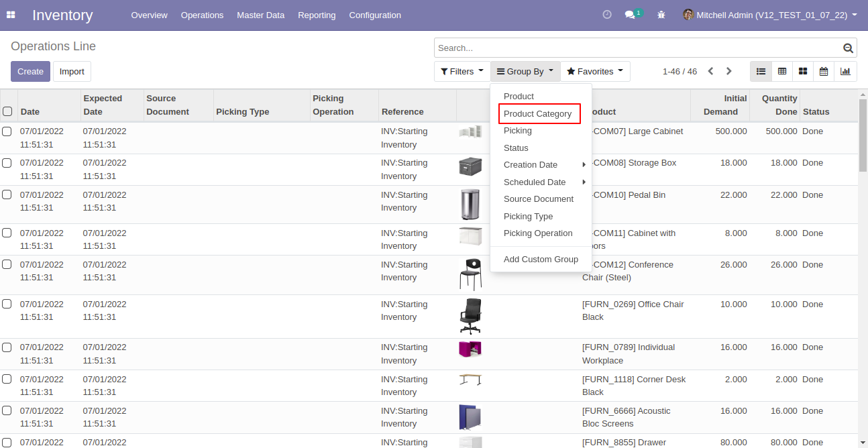The width and height of the screenshot is (868, 448).
Task: Group by Status option
Action: click(x=541, y=148)
